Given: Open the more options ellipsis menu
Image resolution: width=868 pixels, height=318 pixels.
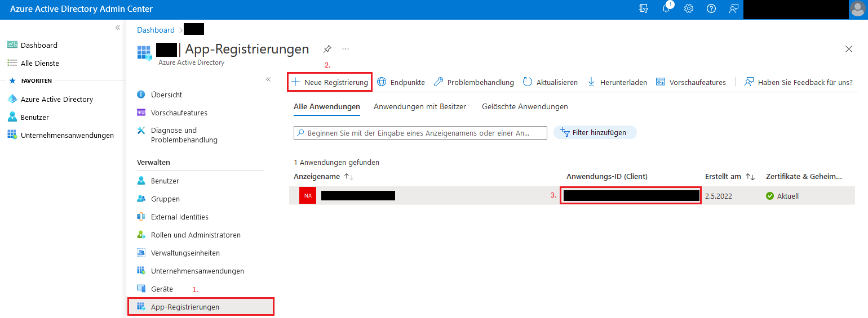Looking at the screenshot, I should (x=346, y=49).
